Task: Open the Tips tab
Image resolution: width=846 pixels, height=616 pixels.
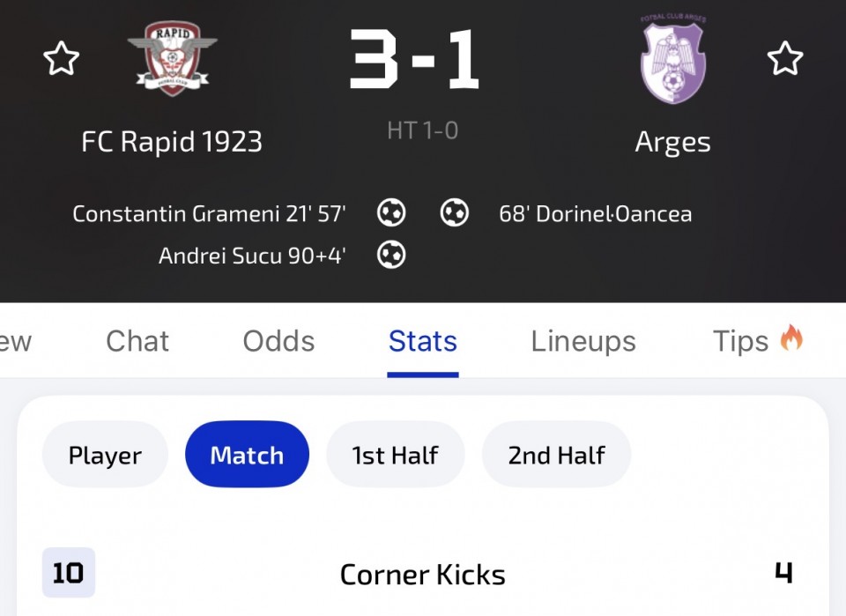Action: (740, 341)
